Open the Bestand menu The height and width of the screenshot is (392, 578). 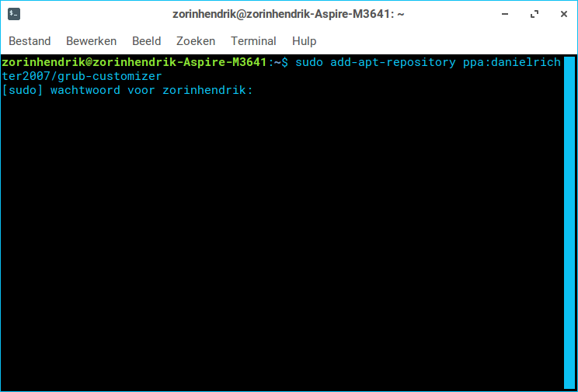[30, 41]
